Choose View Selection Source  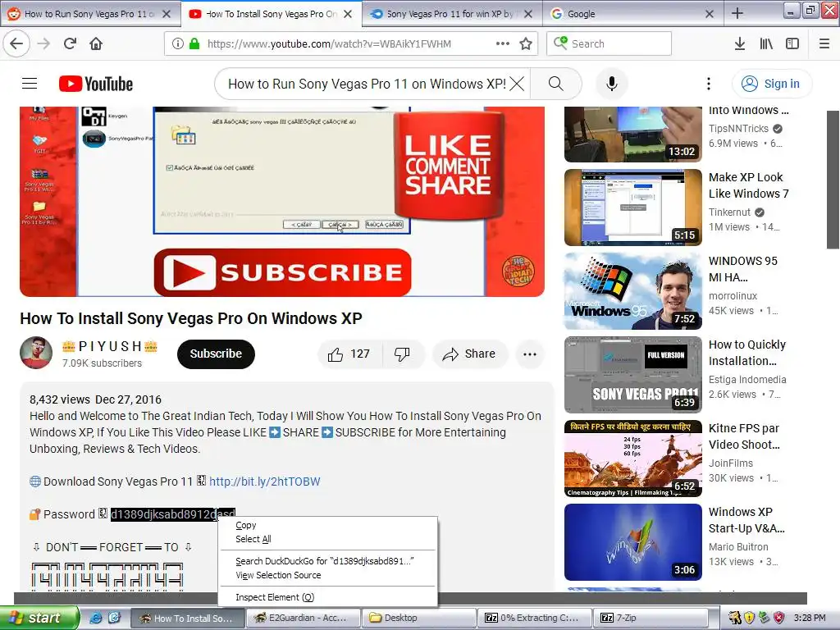tap(278, 575)
